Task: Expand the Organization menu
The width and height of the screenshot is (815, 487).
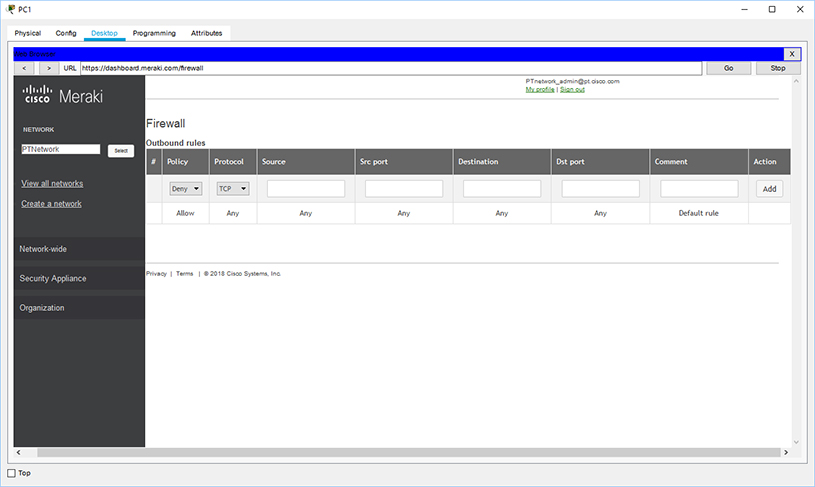Action: coord(80,308)
